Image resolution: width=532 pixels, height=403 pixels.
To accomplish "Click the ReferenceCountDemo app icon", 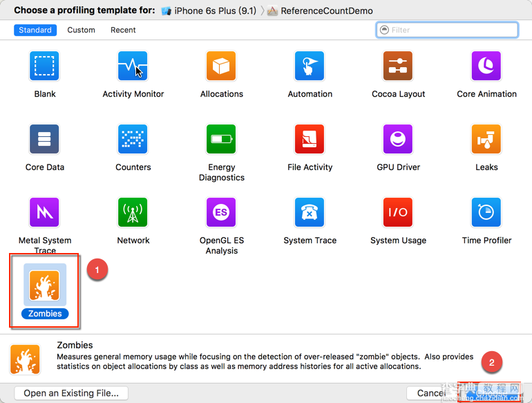I will [272, 11].
